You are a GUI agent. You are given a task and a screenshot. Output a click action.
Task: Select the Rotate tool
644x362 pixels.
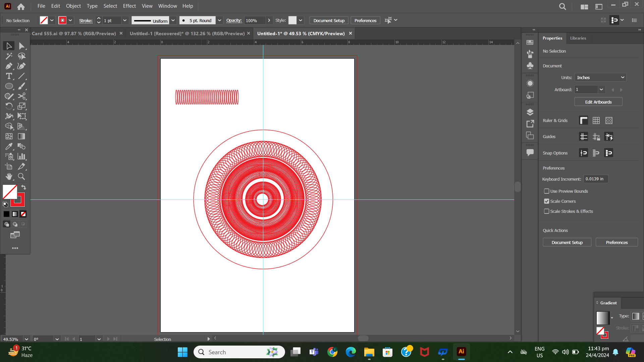(x=9, y=106)
